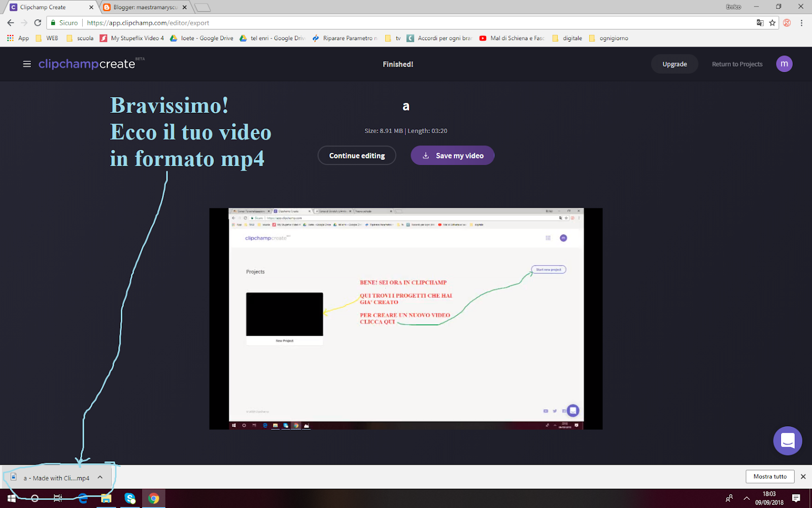Click the address bar URL
Viewport: 812px width, 508px height.
coord(148,23)
